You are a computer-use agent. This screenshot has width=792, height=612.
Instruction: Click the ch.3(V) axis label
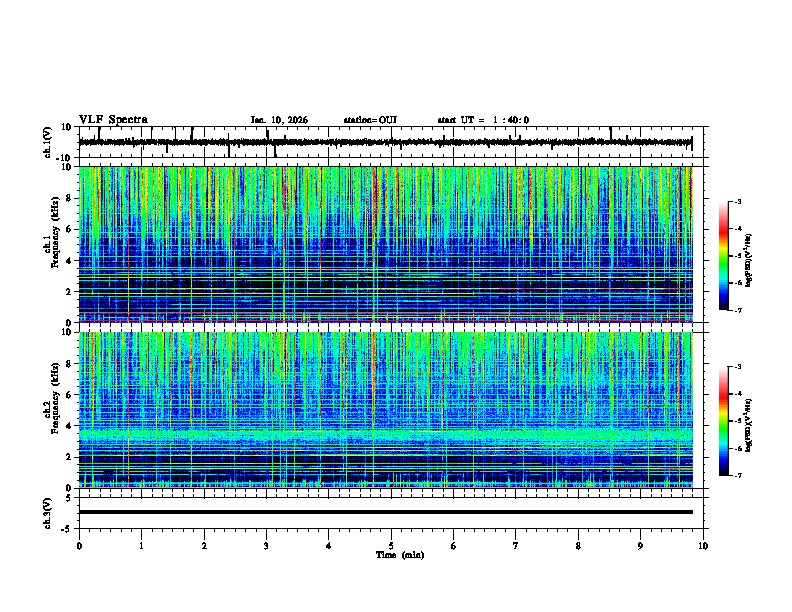47,513
